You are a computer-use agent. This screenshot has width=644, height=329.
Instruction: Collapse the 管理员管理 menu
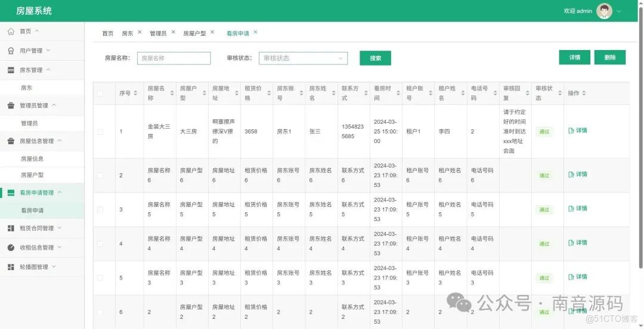pos(54,105)
